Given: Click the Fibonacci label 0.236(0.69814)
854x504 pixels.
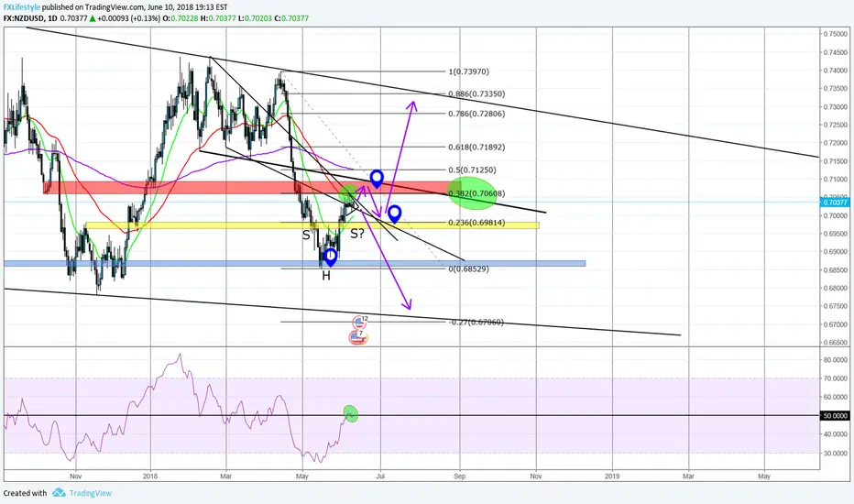Looking at the screenshot, I should pos(476,223).
